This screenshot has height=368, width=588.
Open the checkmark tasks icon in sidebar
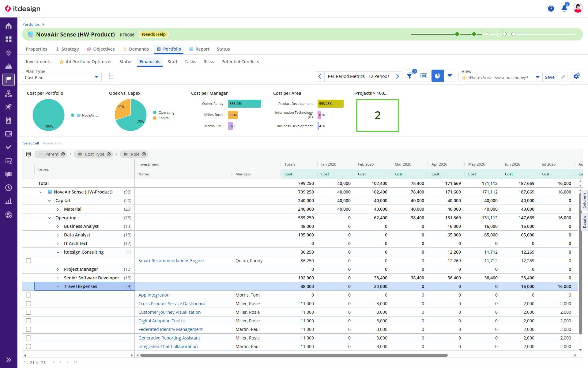(9, 147)
